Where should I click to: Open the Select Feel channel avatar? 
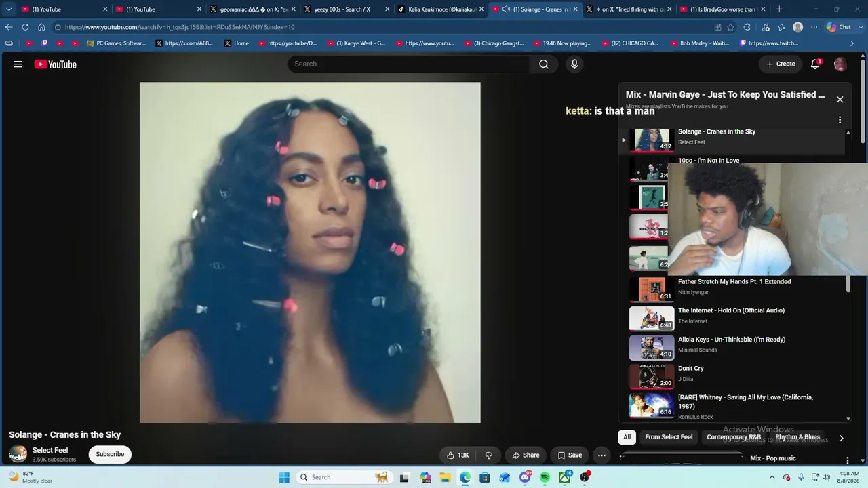pyautogui.click(x=18, y=453)
